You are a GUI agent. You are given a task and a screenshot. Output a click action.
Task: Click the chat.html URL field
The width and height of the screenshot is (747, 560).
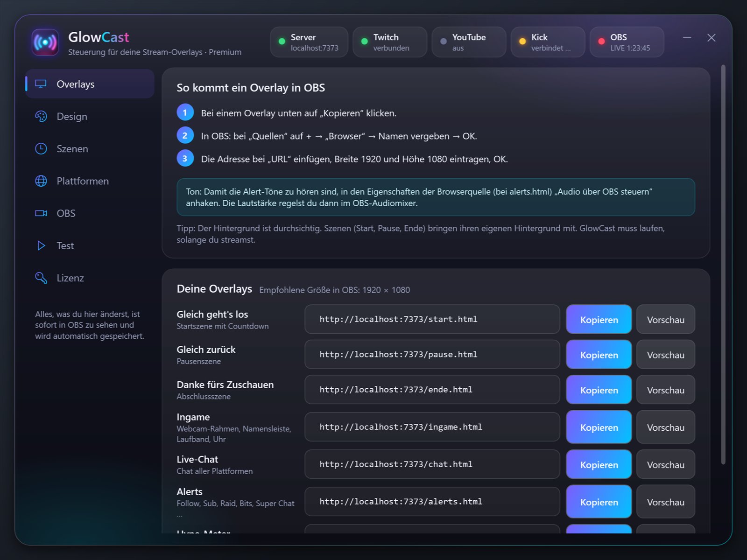pos(432,464)
